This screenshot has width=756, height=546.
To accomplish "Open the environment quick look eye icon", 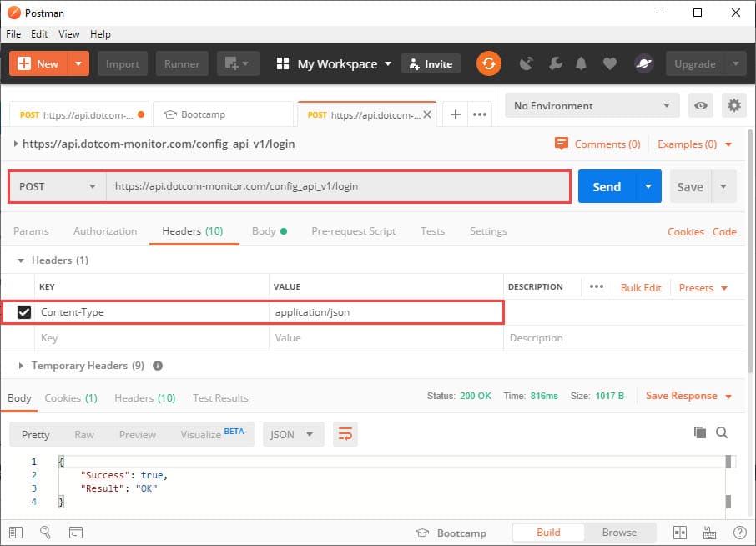I will click(701, 105).
